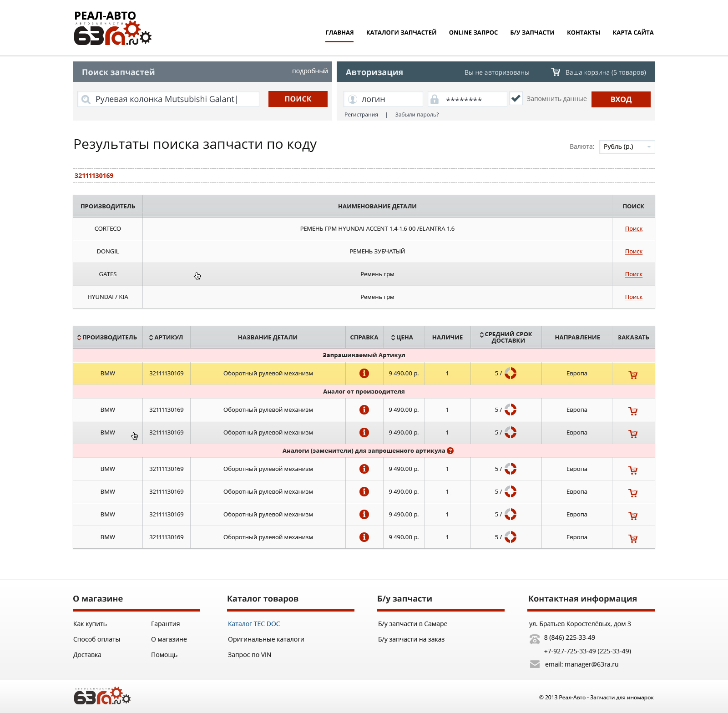Open the Запрос по VIN footer link
The height and width of the screenshot is (713, 728).
pyautogui.click(x=249, y=655)
